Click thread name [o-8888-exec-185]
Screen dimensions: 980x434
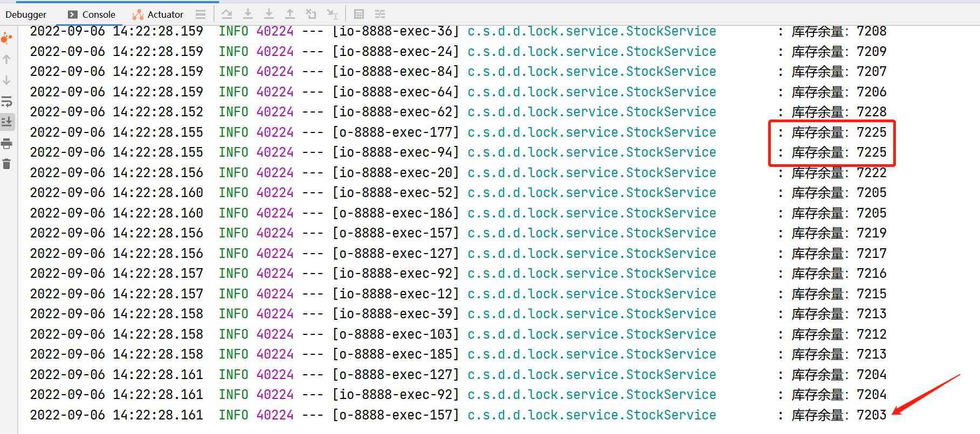click(396, 354)
